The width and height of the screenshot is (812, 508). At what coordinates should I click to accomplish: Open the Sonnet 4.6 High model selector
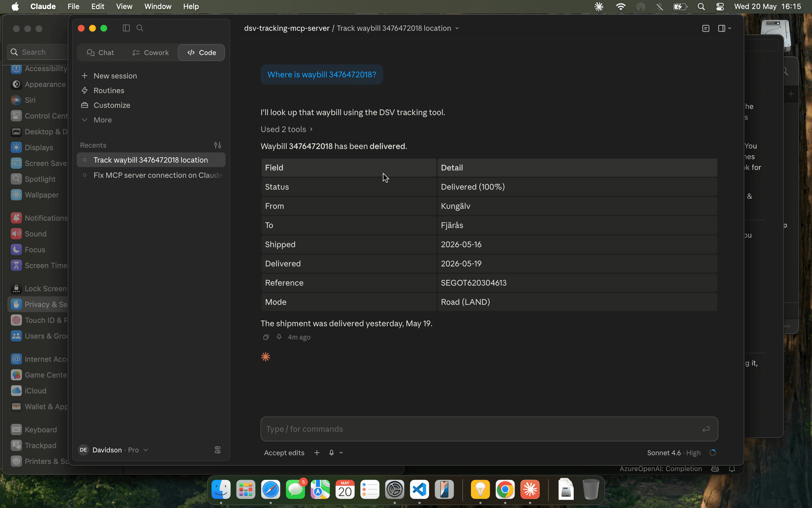click(x=674, y=453)
